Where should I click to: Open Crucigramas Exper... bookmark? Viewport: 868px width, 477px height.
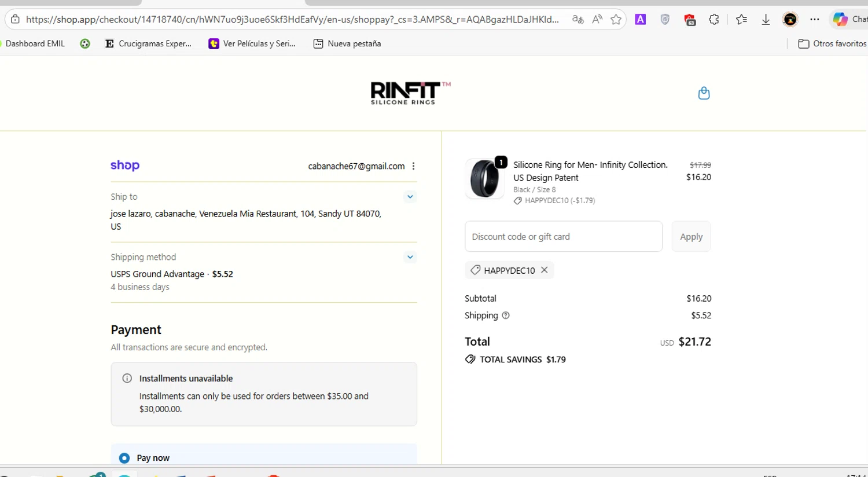(148, 43)
